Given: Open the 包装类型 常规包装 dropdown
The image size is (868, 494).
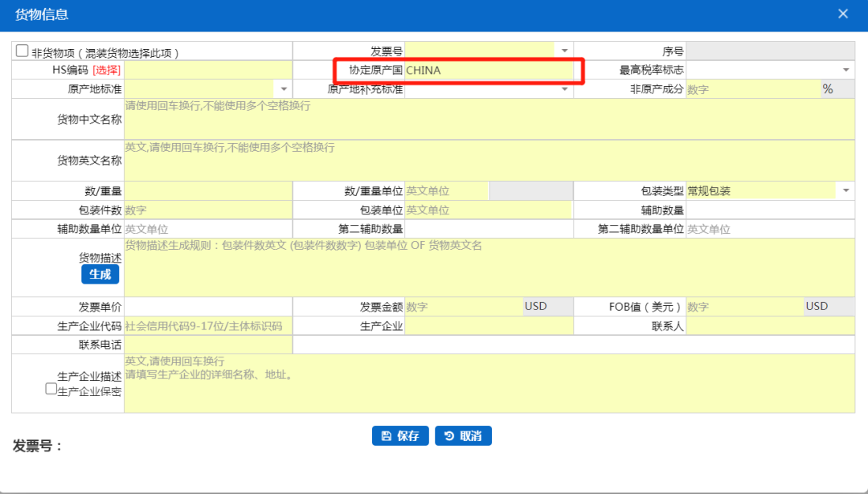Looking at the screenshot, I should pyautogui.click(x=845, y=191).
